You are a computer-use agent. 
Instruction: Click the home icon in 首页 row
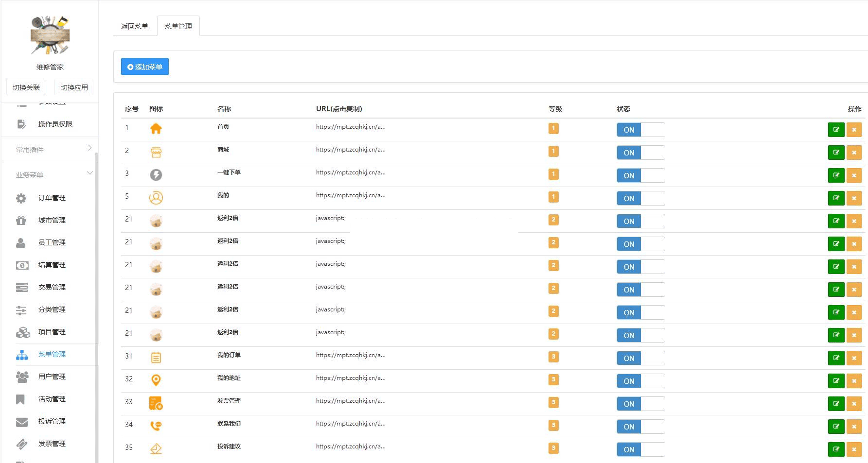(x=156, y=129)
